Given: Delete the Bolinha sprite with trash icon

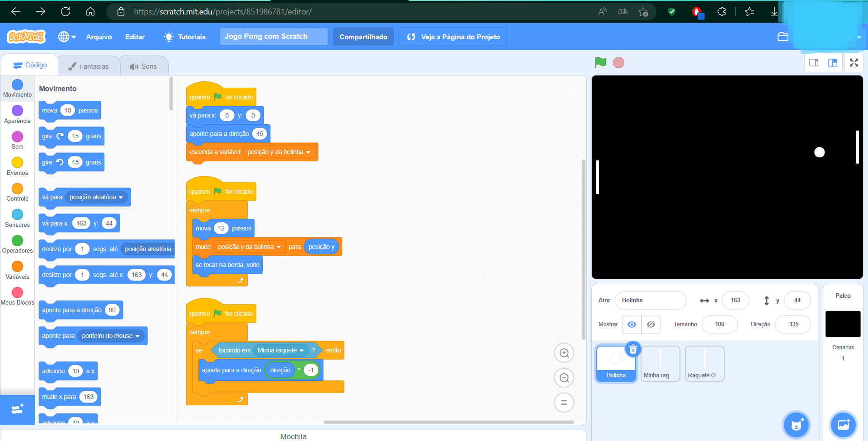Looking at the screenshot, I should (x=633, y=349).
